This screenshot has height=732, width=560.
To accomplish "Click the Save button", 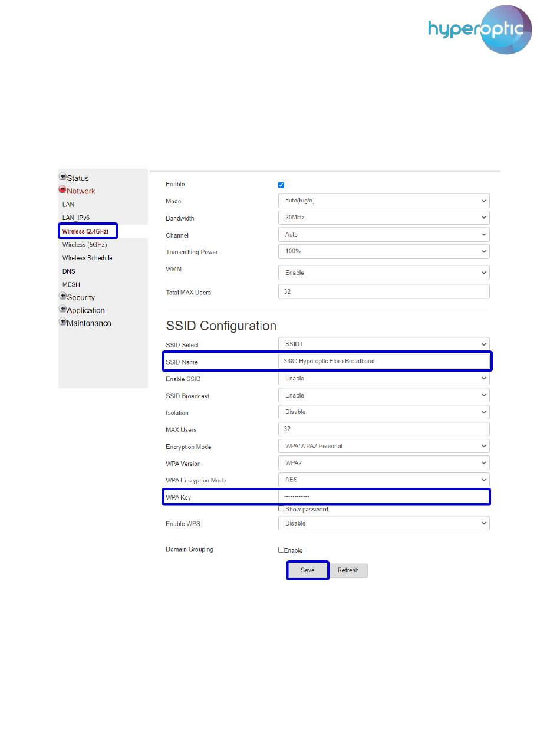I will (308, 570).
